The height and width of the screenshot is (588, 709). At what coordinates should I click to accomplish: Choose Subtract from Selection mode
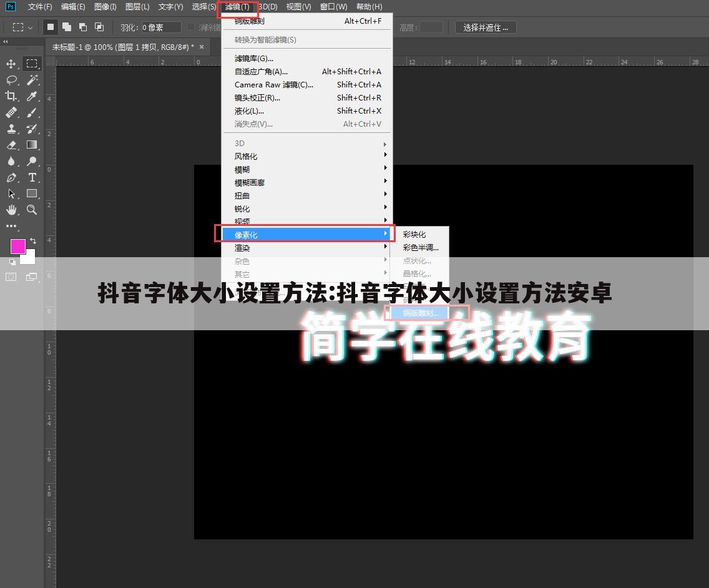(x=83, y=27)
